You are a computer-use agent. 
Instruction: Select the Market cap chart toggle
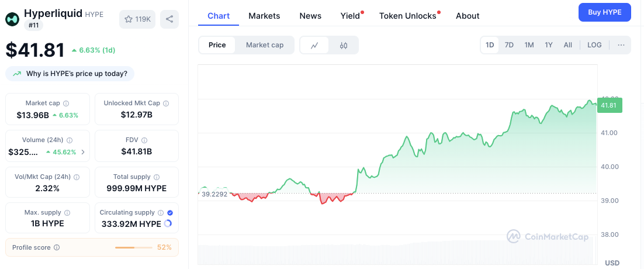(x=265, y=45)
